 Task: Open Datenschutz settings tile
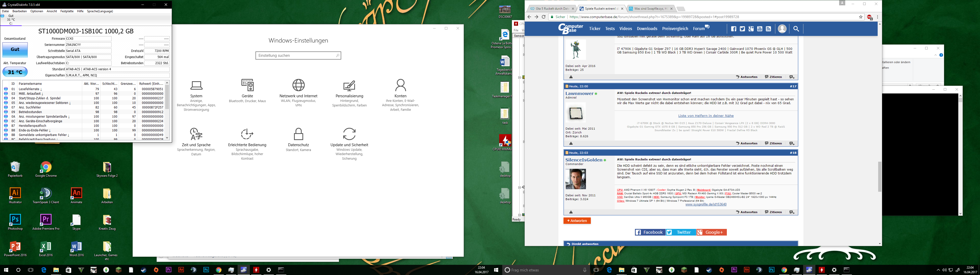click(299, 138)
